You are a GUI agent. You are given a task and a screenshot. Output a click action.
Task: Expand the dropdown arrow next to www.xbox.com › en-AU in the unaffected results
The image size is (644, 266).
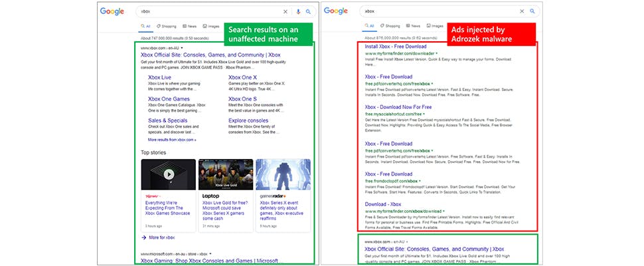point(182,48)
